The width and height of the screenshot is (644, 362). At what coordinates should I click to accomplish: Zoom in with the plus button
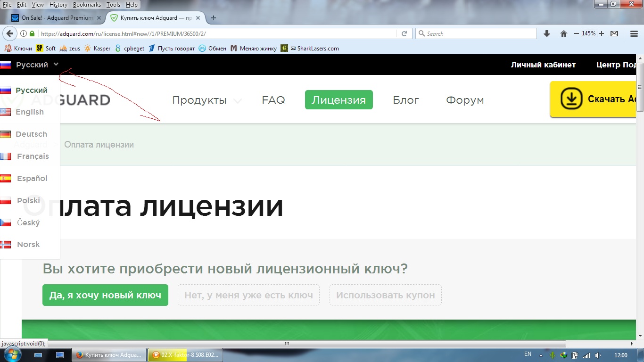[602, 34]
